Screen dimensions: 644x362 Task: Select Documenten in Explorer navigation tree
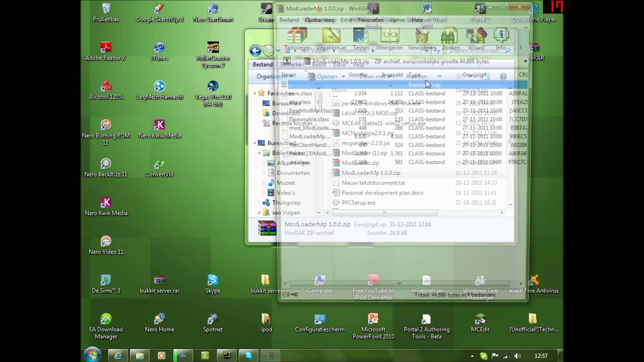tap(293, 173)
